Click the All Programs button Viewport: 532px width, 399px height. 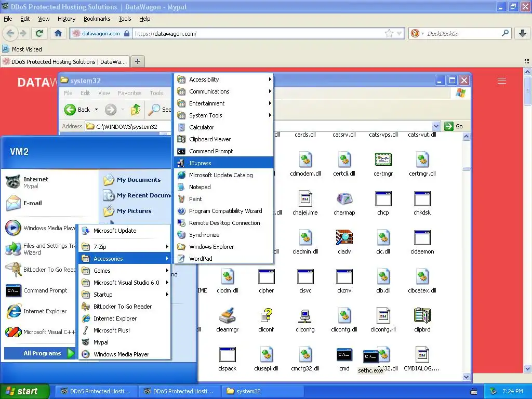(39, 353)
